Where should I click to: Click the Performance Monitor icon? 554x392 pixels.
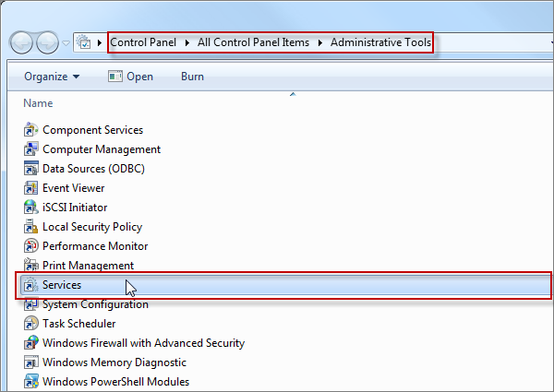(x=30, y=246)
